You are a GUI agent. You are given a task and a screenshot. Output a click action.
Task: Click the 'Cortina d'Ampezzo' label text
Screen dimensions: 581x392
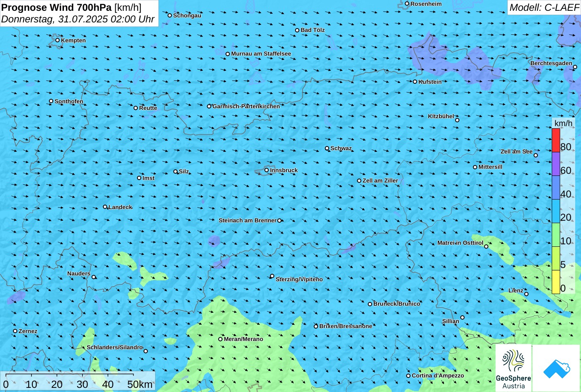click(438, 375)
